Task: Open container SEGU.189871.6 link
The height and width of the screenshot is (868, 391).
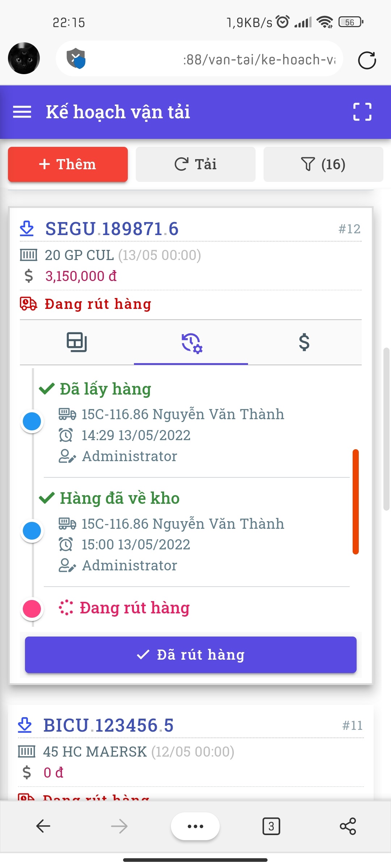Action: pos(112,229)
